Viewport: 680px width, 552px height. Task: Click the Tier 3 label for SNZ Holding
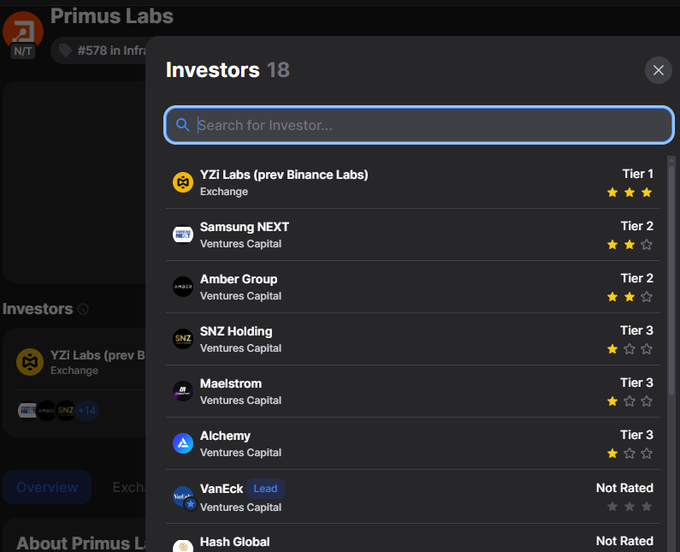pyautogui.click(x=637, y=330)
